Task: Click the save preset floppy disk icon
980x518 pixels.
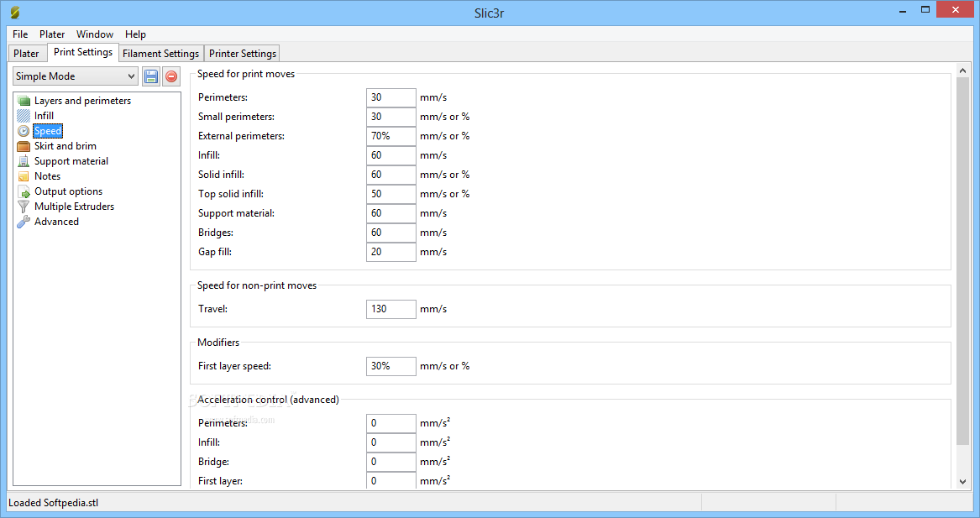Action: tap(150, 76)
